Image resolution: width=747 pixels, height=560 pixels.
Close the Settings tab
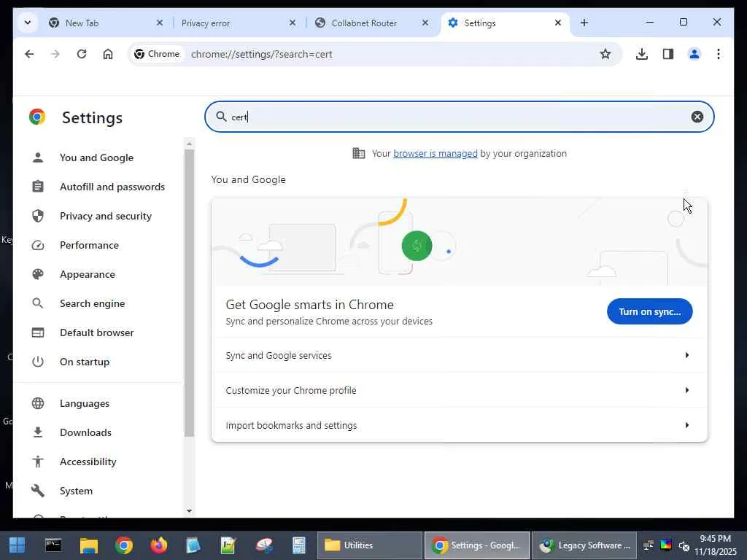pyautogui.click(x=558, y=23)
